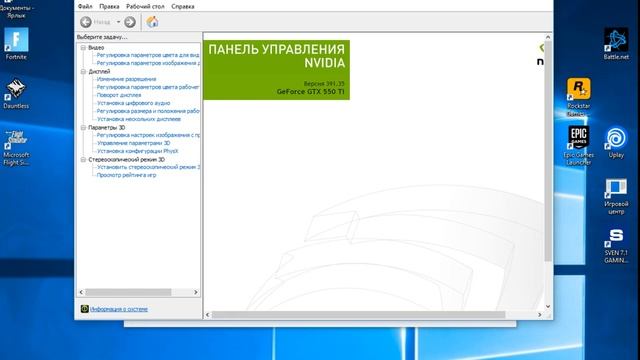Open the Рабочий стол menu
640x360 pixels.
(145, 7)
